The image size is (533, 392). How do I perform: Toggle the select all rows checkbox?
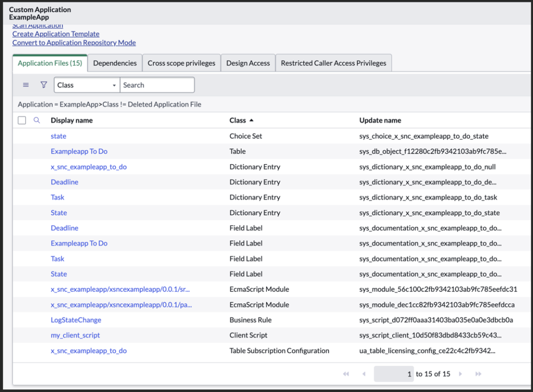coord(22,120)
